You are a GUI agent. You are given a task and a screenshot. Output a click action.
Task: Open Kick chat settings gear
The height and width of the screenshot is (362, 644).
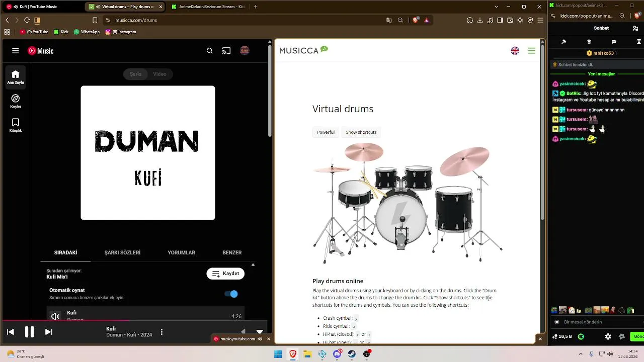pyautogui.click(x=608, y=336)
